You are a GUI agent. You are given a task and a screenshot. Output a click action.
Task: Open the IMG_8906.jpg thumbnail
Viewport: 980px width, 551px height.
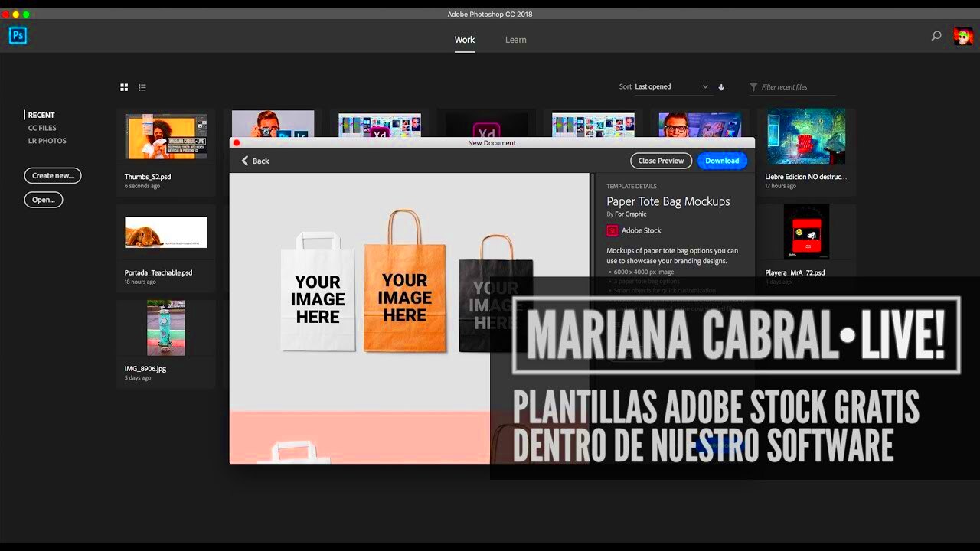166,328
